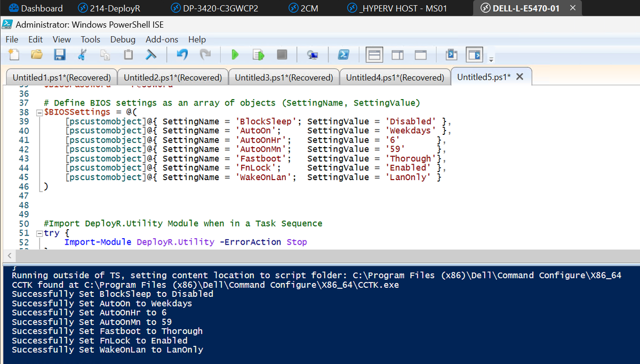
Task: Open the File menu
Action: [12, 39]
